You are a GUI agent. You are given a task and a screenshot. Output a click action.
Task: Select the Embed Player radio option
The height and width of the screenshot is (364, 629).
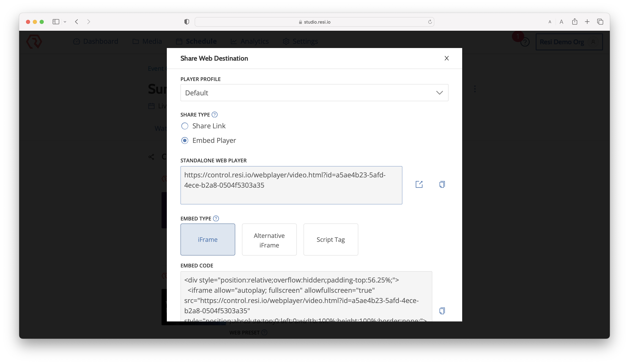point(185,140)
